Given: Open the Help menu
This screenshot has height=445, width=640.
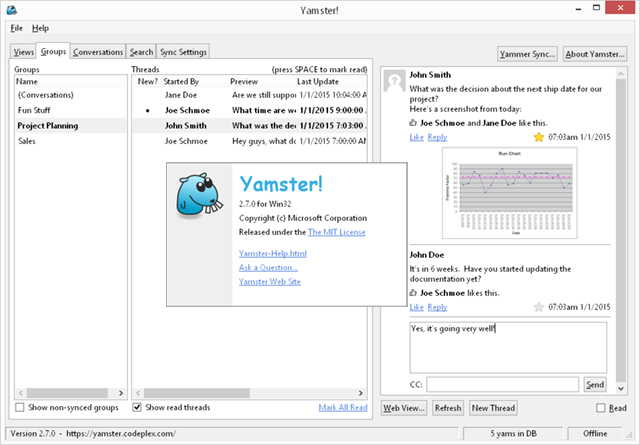Looking at the screenshot, I should (x=40, y=28).
